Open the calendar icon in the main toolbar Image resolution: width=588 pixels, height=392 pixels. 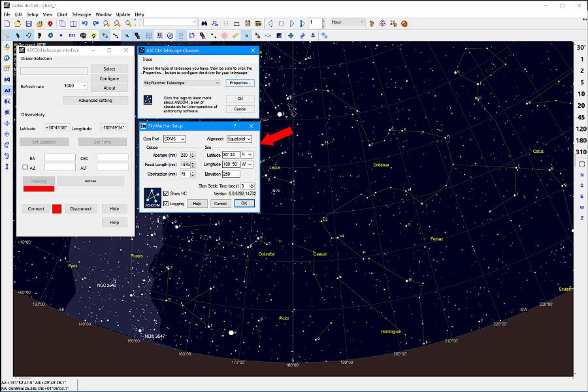pyautogui.click(x=248, y=24)
